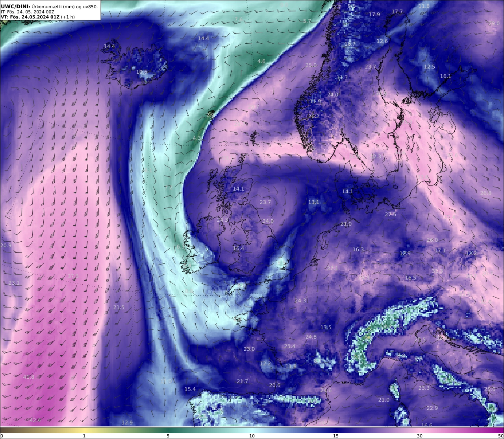This screenshot has height=439, width=504.
Task: Click the 11.3 value label
Action: tap(342, 78)
